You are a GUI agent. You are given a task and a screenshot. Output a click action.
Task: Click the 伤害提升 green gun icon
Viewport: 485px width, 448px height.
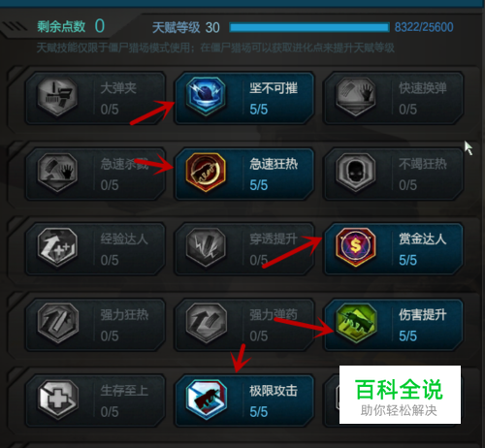point(355,323)
